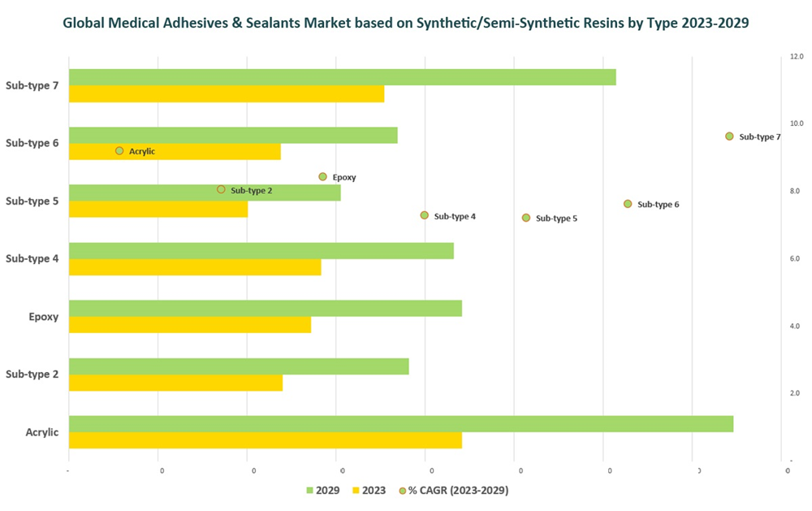Click the Epoxy CAGR marker dot
Screen dimensions: 812x511
click(322, 176)
